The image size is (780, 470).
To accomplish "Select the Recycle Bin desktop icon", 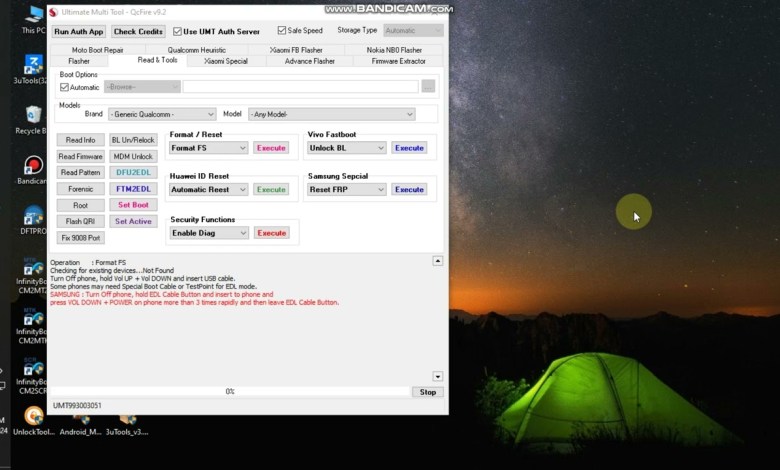I will pyautogui.click(x=33, y=116).
